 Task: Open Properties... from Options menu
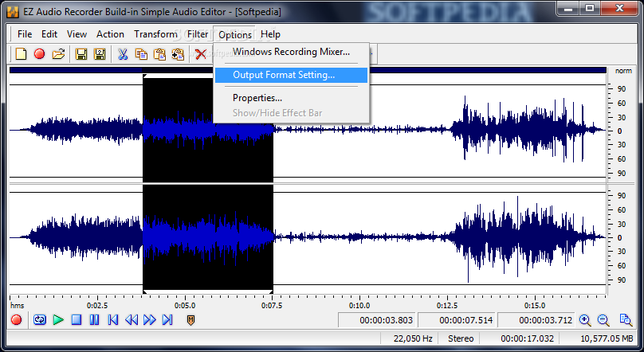pos(291,98)
